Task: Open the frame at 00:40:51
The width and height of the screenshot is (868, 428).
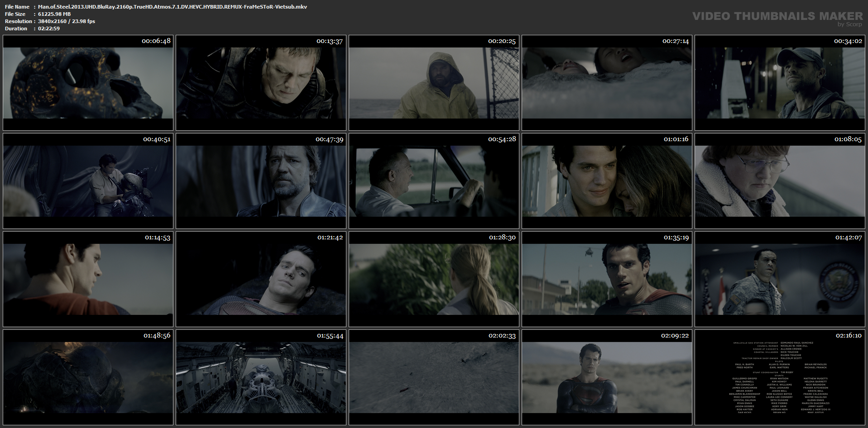Action: (88, 181)
